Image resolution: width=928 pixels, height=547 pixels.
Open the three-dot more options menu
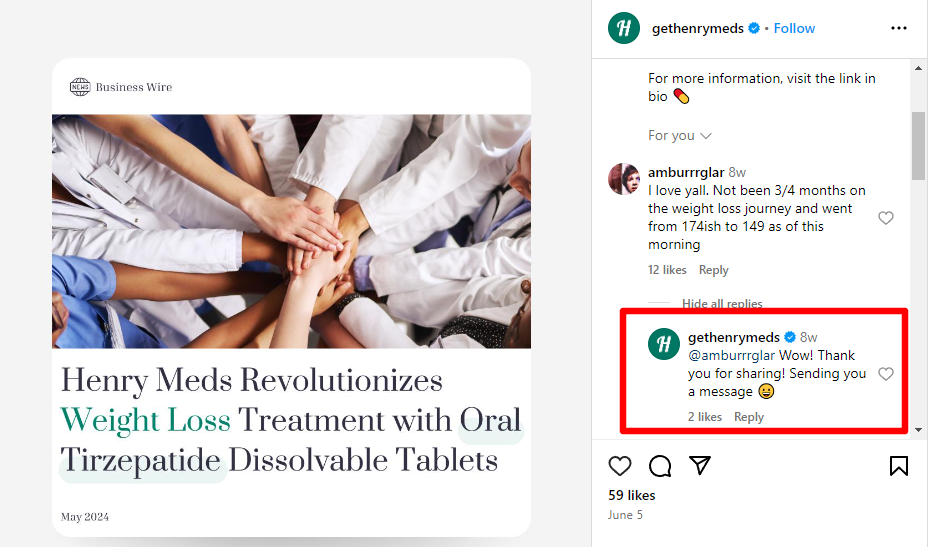point(899,28)
